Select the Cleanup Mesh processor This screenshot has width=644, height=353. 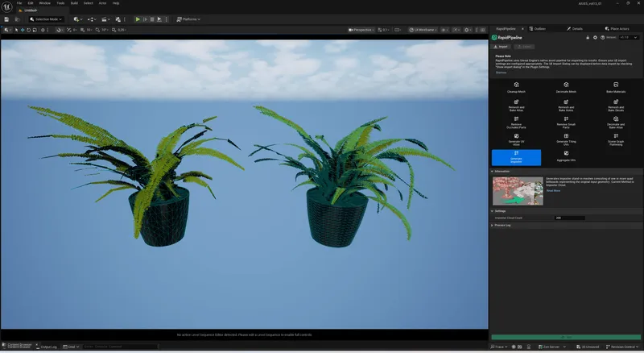pos(516,87)
